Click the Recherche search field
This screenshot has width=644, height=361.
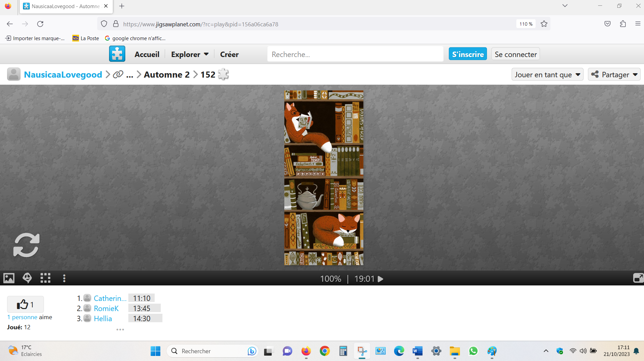(x=355, y=54)
